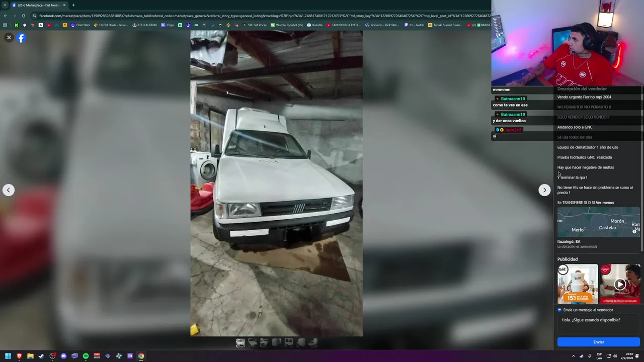Select the first photo thumbnail in strip
Viewport: 644px width, 362px height.
click(240, 343)
